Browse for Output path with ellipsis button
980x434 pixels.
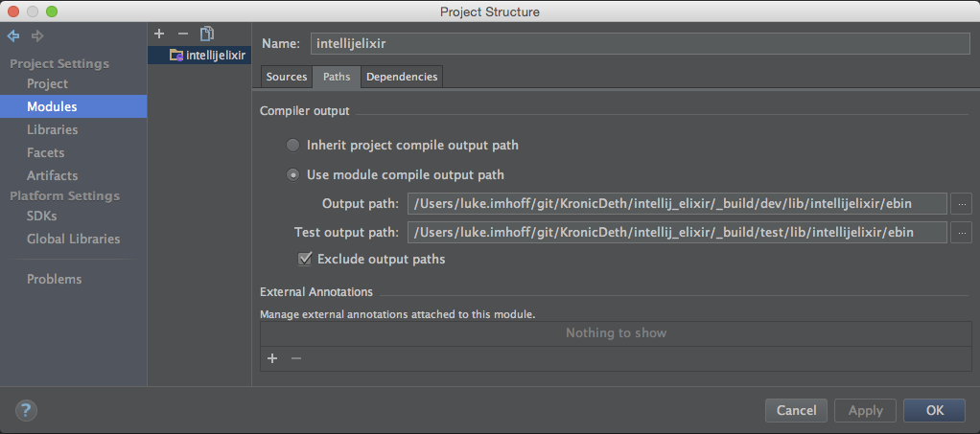point(961,203)
